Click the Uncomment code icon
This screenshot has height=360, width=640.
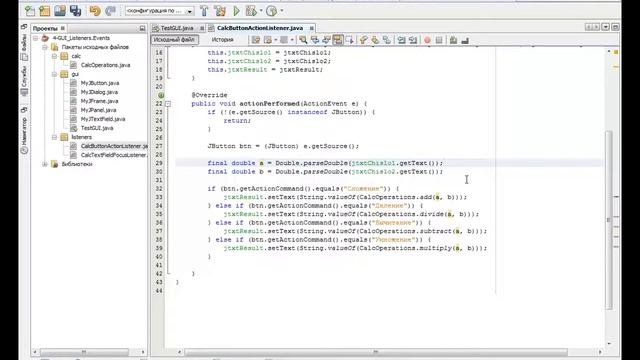click(x=465, y=40)
